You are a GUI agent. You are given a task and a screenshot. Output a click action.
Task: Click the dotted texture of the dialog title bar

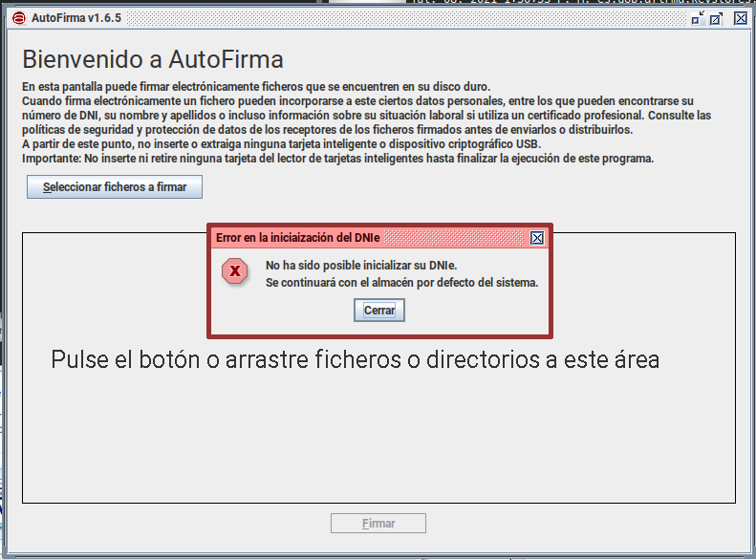tap(459, 238)
